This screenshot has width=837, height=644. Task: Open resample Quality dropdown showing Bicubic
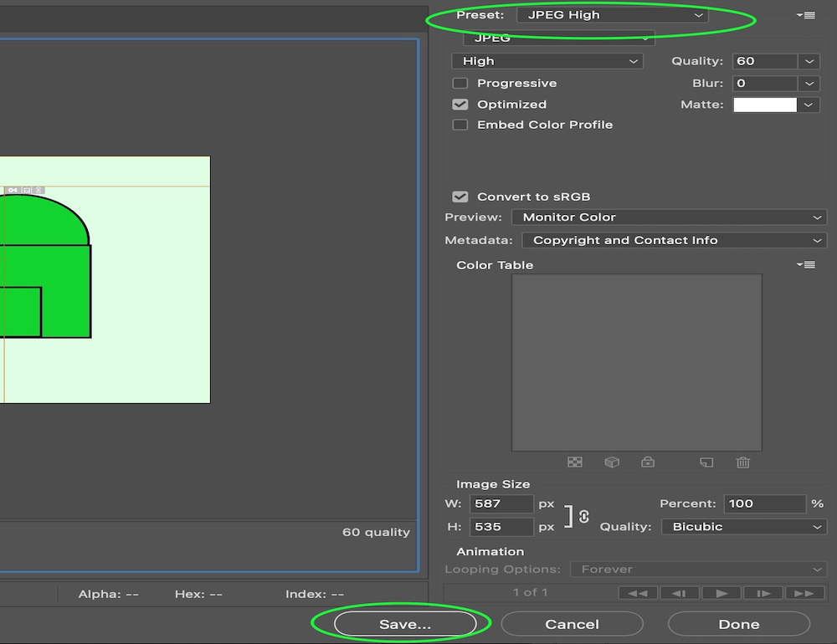pyautogui.click(x=744, y=527)
